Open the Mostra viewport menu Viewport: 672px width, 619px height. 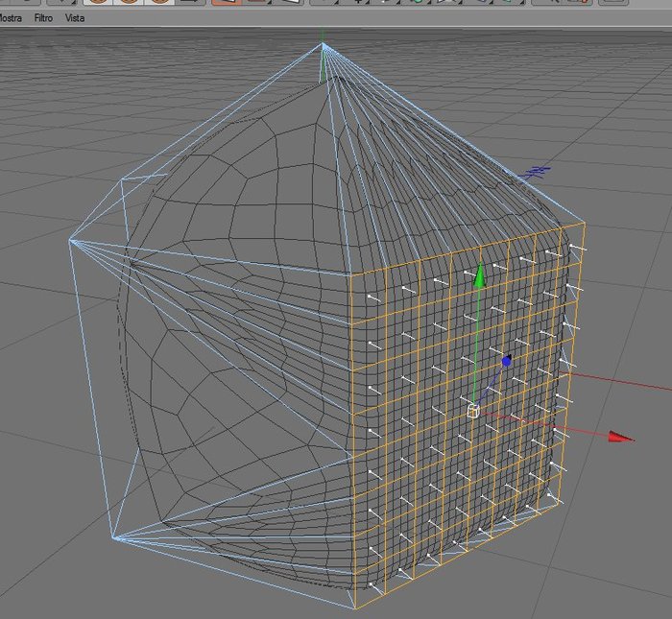click(x=11, y=18)
